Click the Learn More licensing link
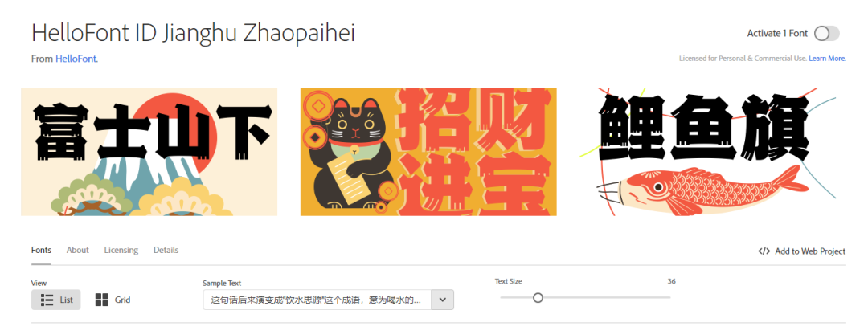Screen dimensions: 868x335 pyautogui.click(x=827, y=58)
